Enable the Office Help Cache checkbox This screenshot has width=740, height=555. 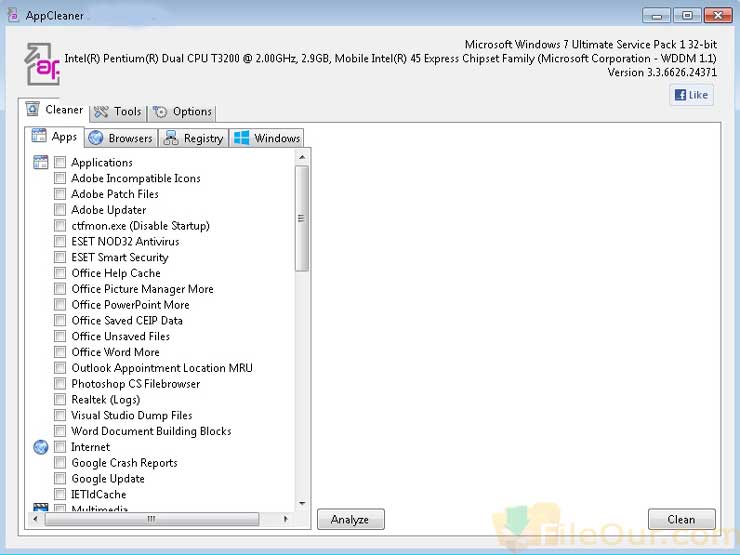pos(60,273)
